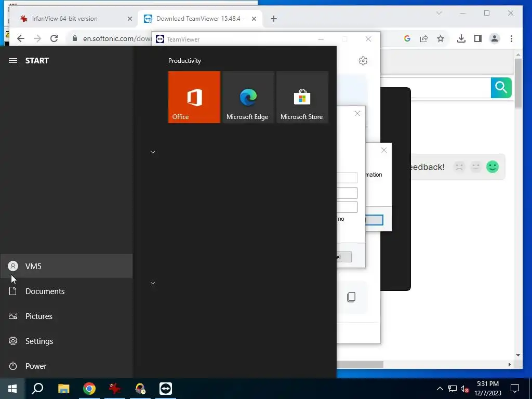The image size is (532, 399).
Task: Bookmark this page with star icon
Action: [441, 38]
